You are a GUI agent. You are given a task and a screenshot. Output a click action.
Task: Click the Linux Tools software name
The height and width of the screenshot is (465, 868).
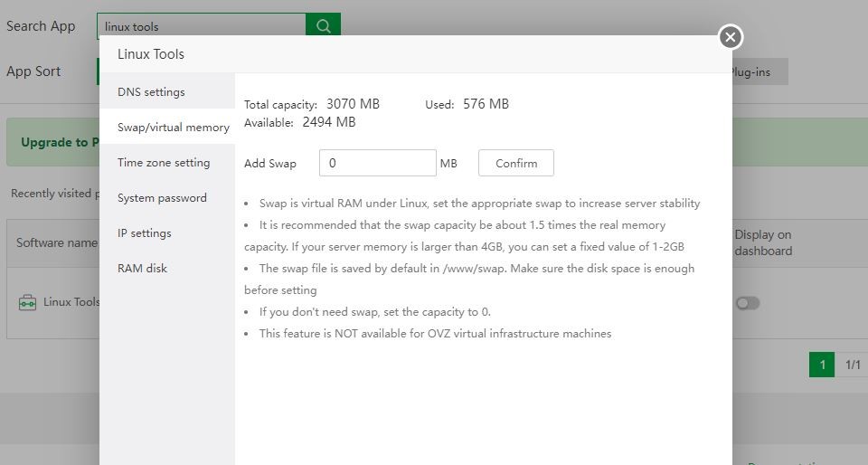[x=71, y=302]
